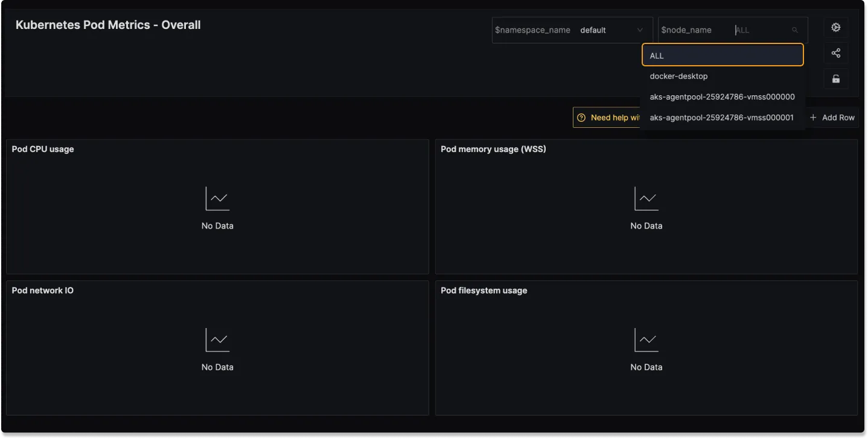
Task: Choose aks-agentpool-25924786-vmss000000 option
Action: point(723,96)
